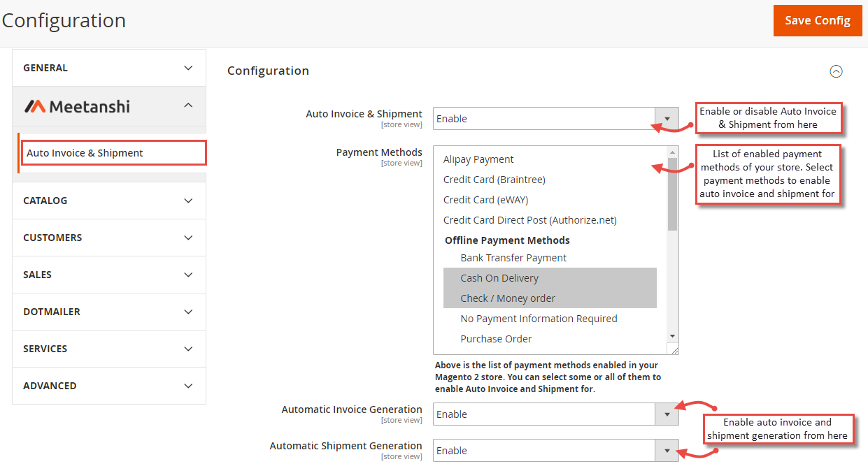The height and width of the screenshot is (464, 868).
Task: Expand the GENERAL section chevron
Action: pyautogui.click(x=187, y=68)
